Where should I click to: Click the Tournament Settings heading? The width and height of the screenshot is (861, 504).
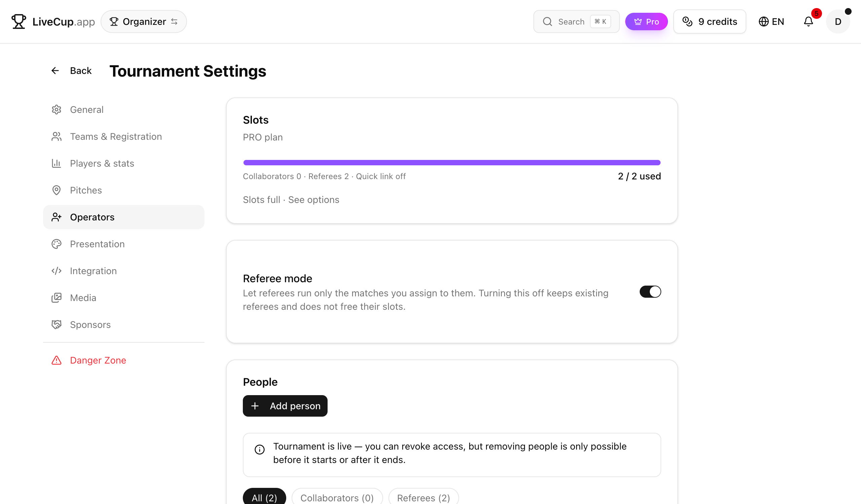click(188, 71)
